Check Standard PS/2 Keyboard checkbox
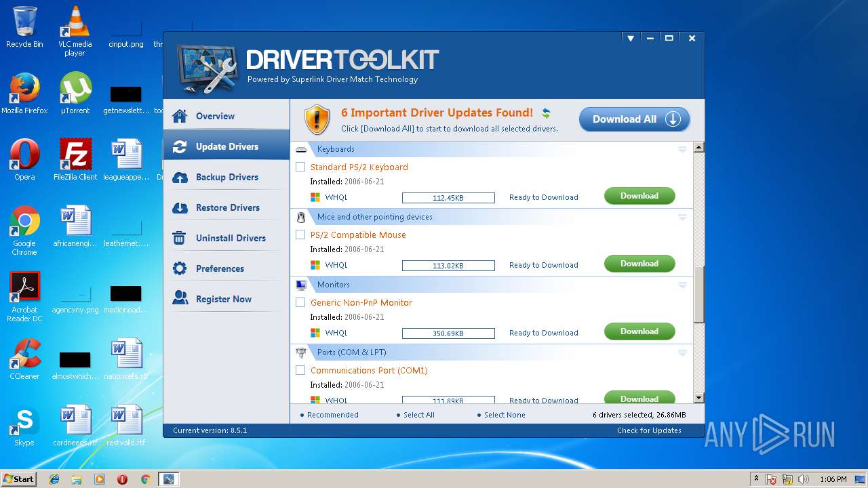The image size is (868, 488). pyautogui.click(x=300, y=167)
